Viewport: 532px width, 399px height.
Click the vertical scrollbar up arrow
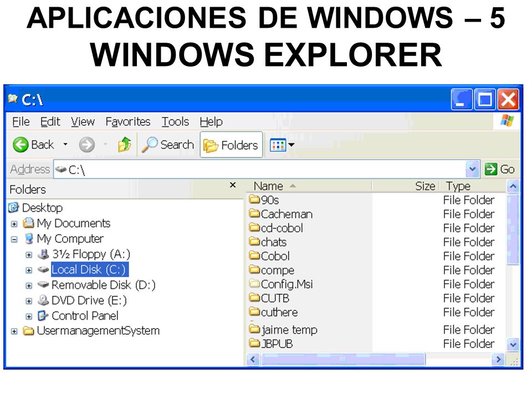pyautogui.click(x=513, y=186)
